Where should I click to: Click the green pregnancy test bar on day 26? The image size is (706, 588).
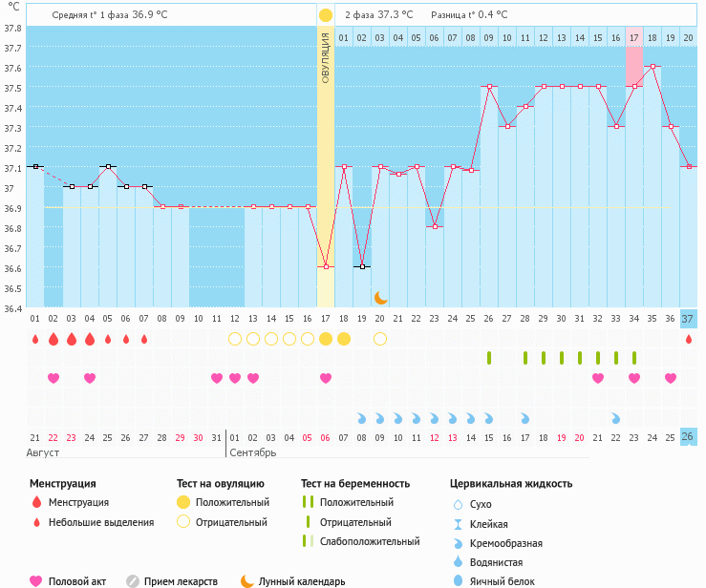(x=489, y=358)
